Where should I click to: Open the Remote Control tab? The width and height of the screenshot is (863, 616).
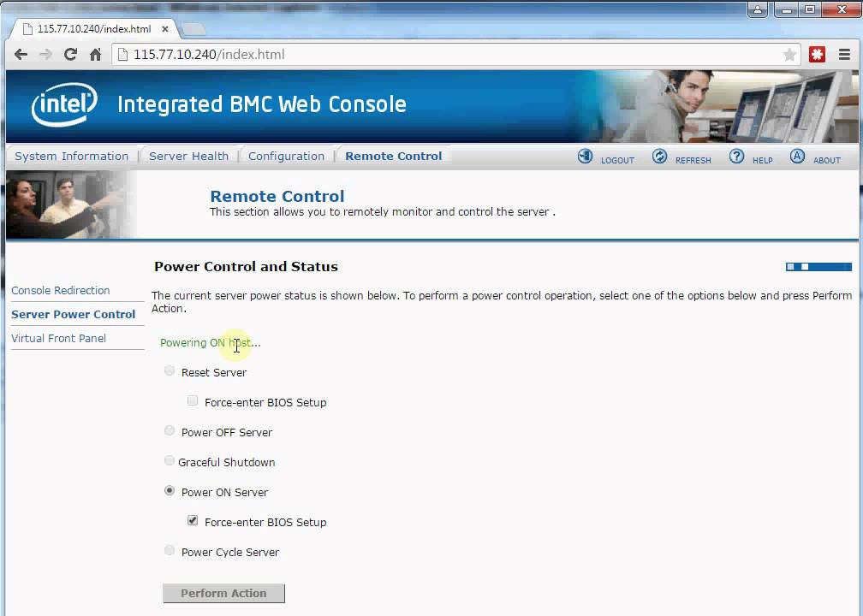click(394, 157)
